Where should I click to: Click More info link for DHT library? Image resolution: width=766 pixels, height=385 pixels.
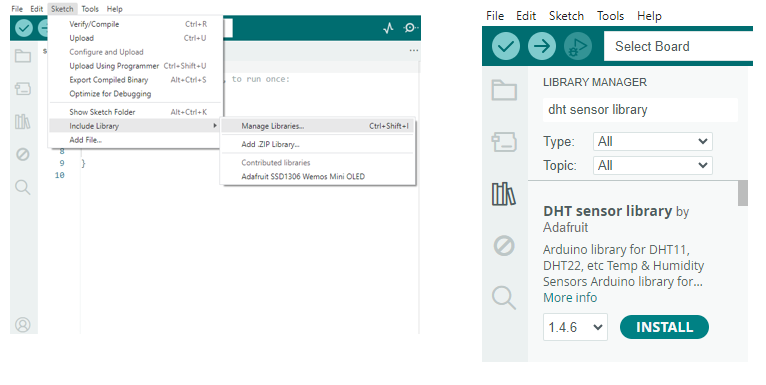click(x=570, y=298)
